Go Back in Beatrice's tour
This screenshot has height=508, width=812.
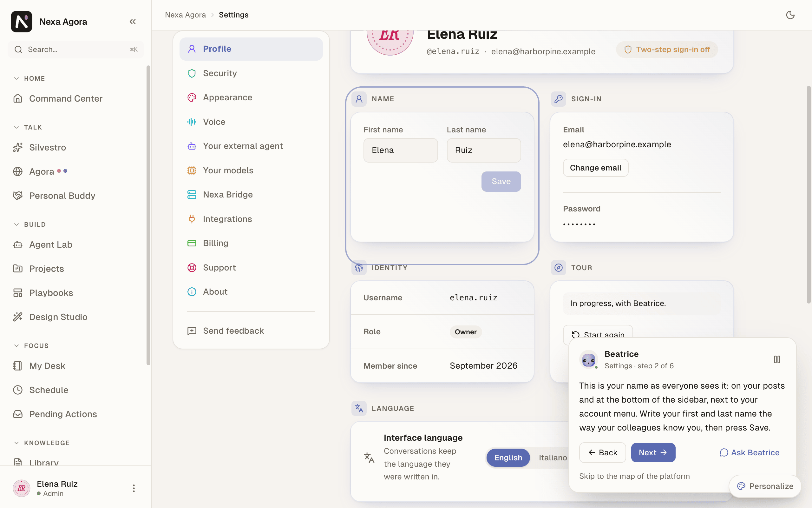click(x=603, y=452)
